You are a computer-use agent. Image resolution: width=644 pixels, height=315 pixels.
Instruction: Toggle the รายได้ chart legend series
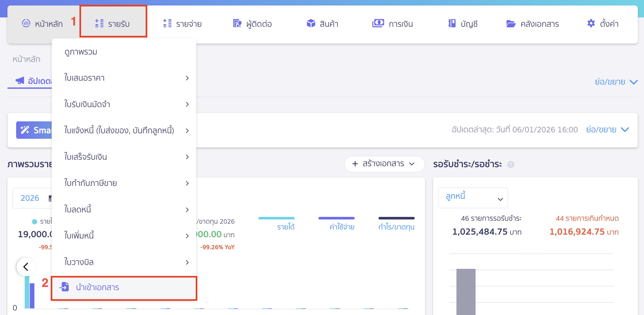[286, 227]
